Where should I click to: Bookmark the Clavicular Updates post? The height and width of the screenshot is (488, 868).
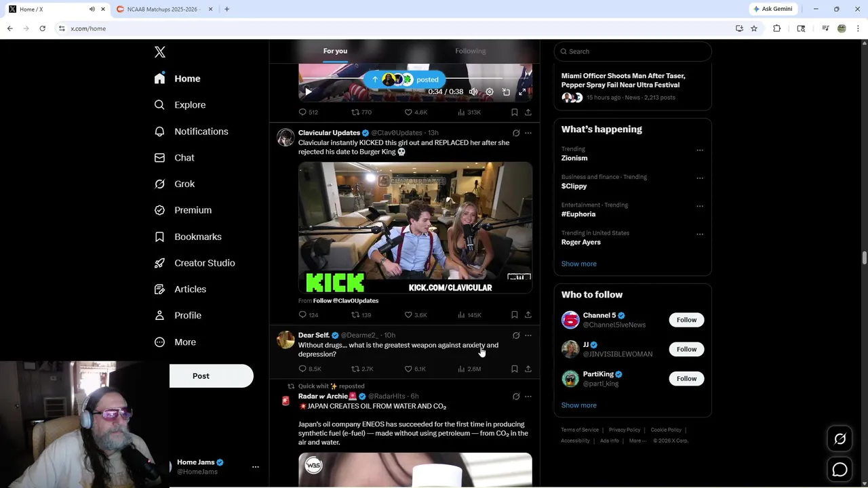(x=515, y=315)
